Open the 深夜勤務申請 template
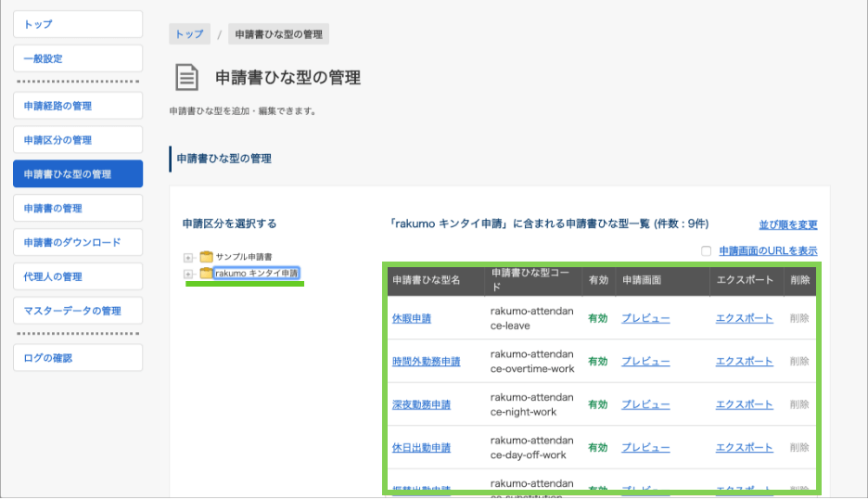The image size is (868, 499). tap(421, 404)
